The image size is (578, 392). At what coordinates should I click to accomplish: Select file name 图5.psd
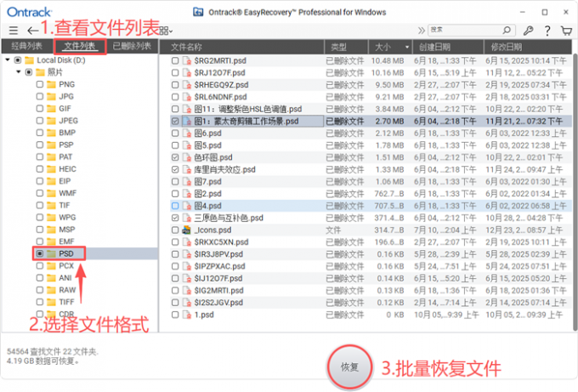(x=208, y=145)
